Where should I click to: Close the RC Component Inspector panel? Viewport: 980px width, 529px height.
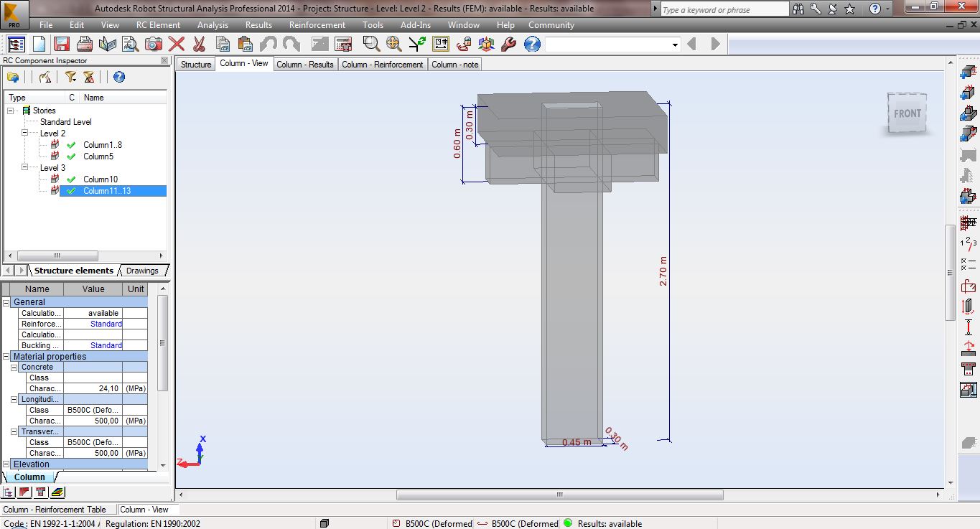[x=164, y=60]
